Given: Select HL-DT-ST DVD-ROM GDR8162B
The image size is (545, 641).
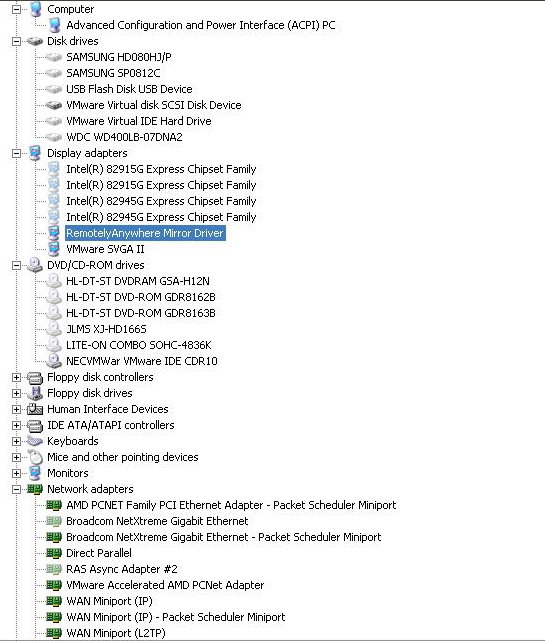Looking at the screenshot, I should 141,297.
